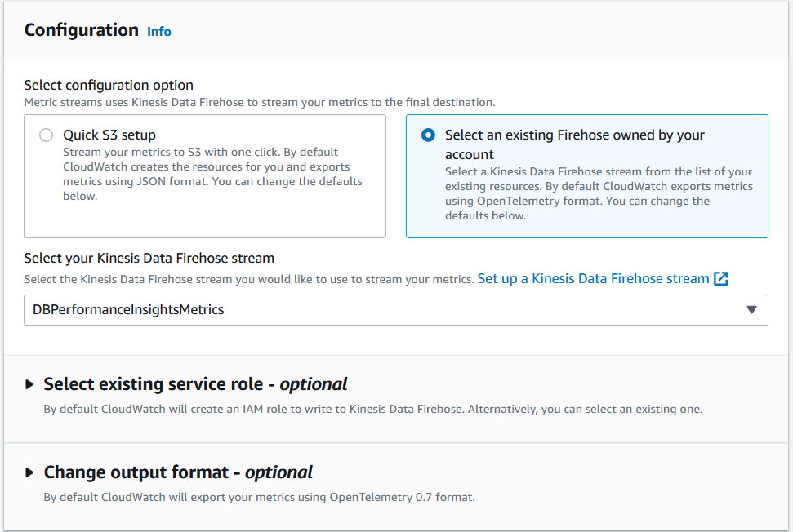Click the existing Firehose card description text
Viewport: 793px width, 532px height.
pyautogui.click(x=598, y=193)
